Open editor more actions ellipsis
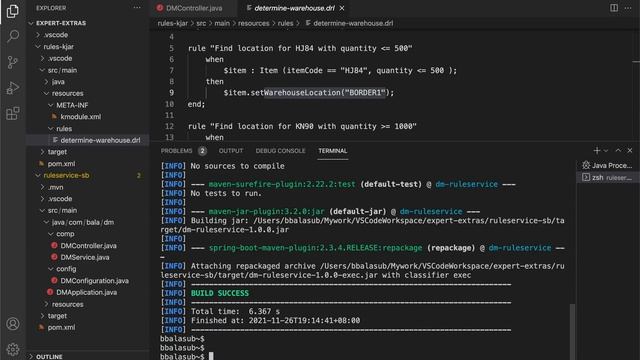The width and height of the screenshot is (640, 360). [x=628, y=8]
